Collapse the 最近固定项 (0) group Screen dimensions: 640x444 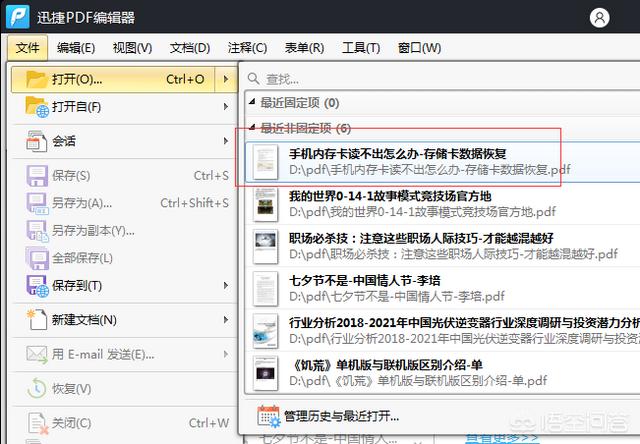[252, 101]
